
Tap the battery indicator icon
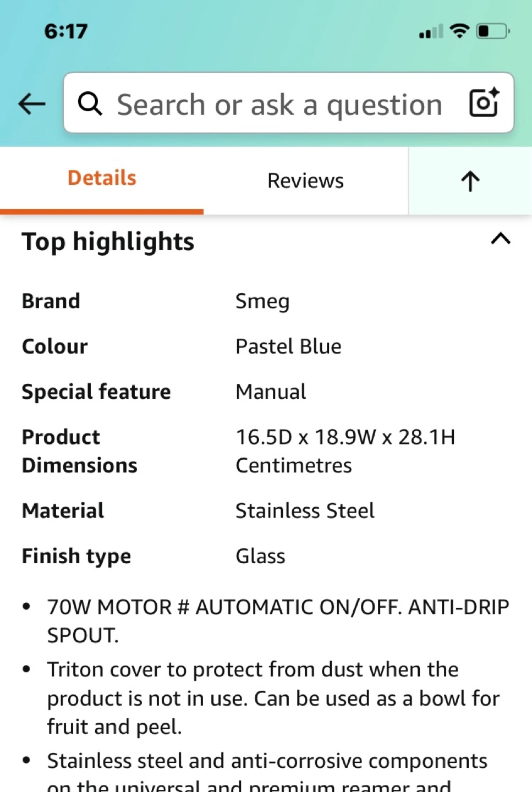pyautogui.click(x=492, y=31)
